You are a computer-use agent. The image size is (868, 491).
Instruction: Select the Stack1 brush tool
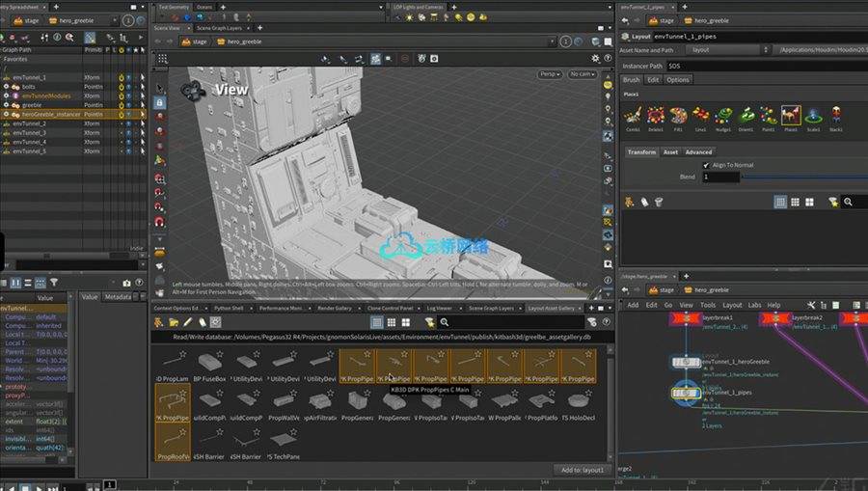pos(835,116)
